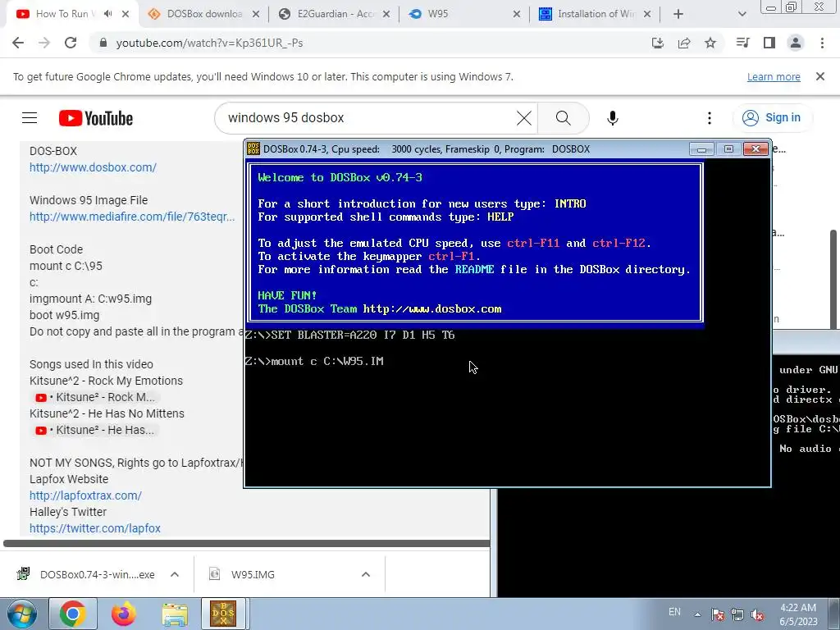Open the dosbox.com link
The width and height of the screenshot is (840, 630).
pos(93,167)
